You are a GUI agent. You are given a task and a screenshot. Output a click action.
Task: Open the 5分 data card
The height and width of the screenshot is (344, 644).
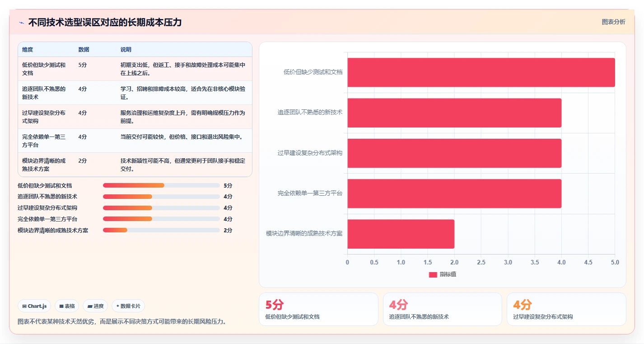click(x=318, y=309)
